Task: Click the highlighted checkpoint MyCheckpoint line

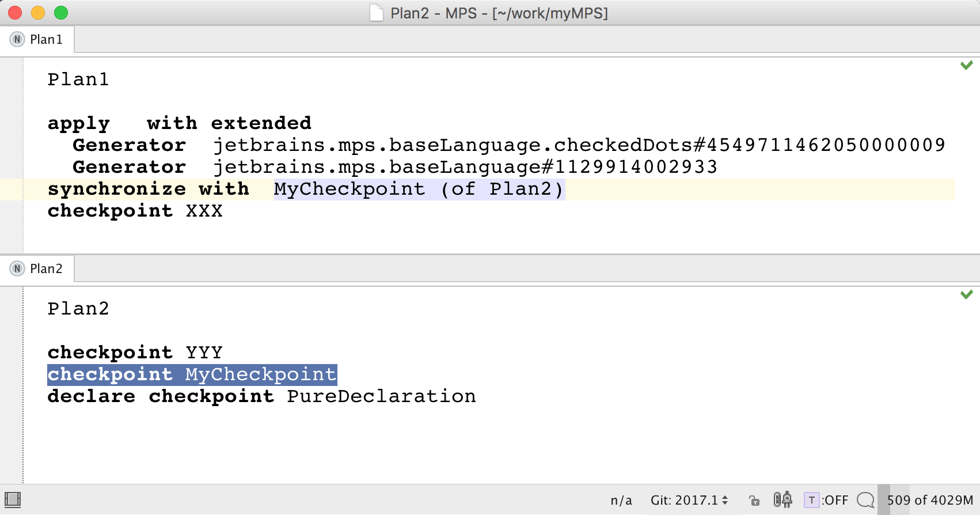Action: [192, 374]
